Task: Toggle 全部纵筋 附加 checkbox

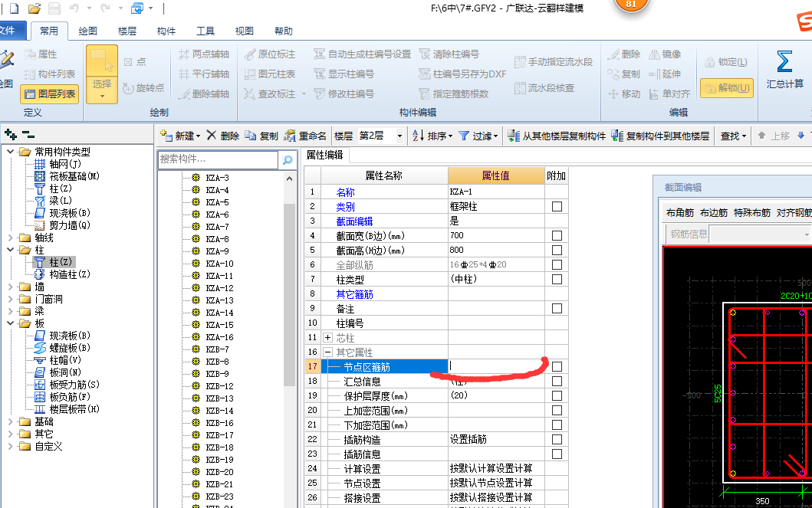Action: coord(557,264)
